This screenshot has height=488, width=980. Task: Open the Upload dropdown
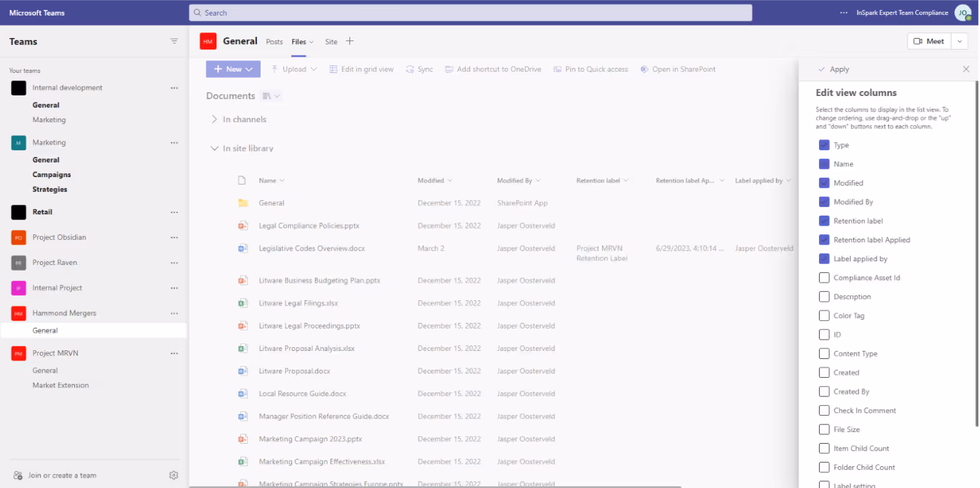coord(294,69)
